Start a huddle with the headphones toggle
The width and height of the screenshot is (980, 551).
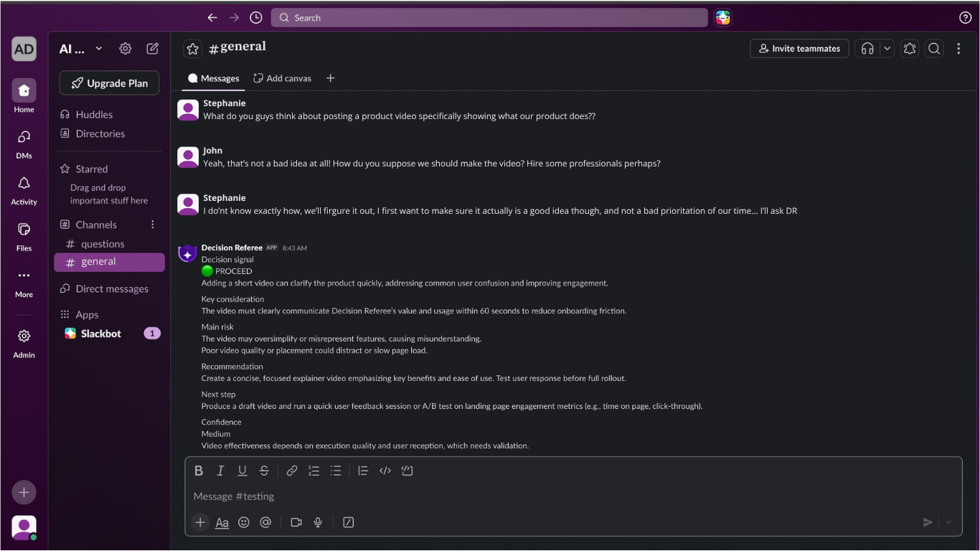[x=867, y=48]
